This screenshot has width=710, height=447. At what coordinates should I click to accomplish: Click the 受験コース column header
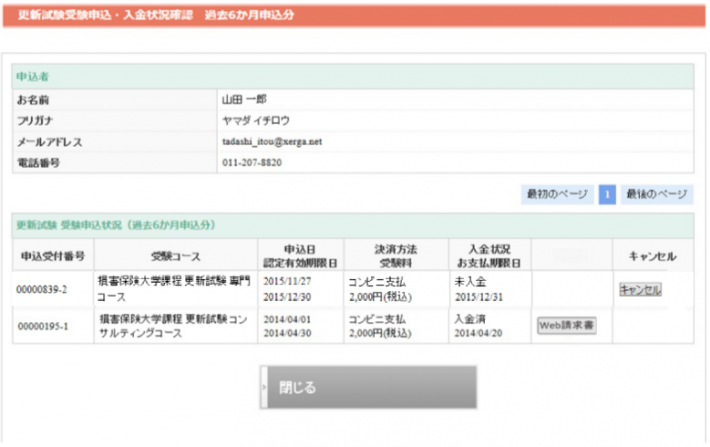174,254
